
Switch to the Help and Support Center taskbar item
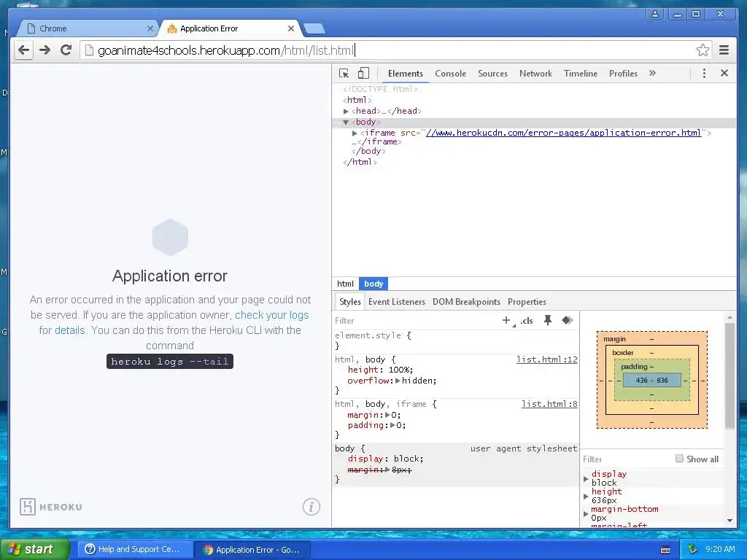[133, 549]
